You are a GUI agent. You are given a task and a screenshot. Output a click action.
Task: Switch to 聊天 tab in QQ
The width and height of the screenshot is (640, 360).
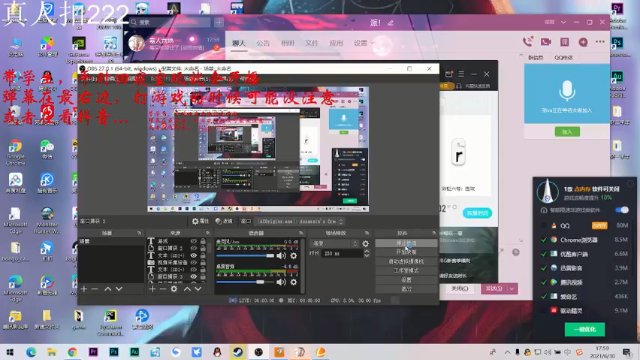coord(238,43)
